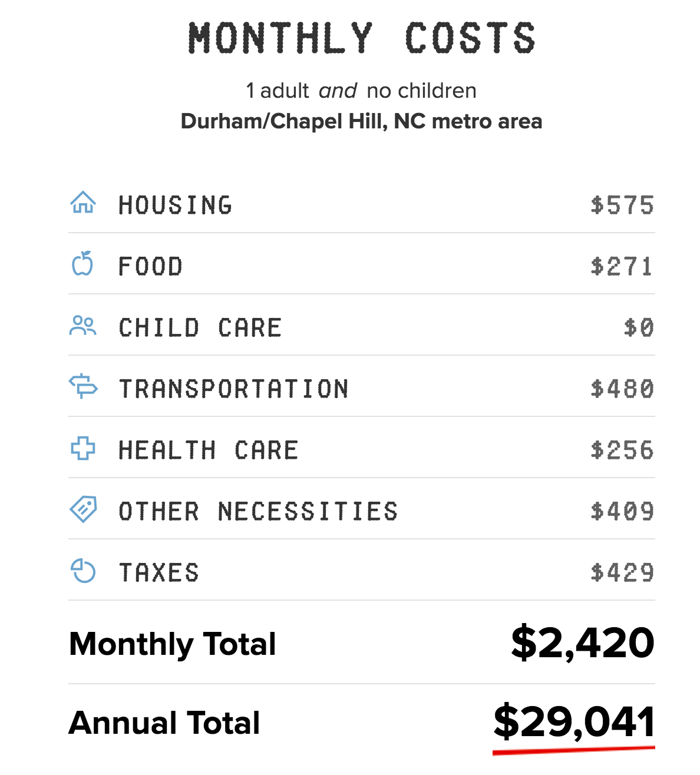The height and width of the screenshot is (775, 700).
Task: Select the Housing row label
Action: coord(176,206)
